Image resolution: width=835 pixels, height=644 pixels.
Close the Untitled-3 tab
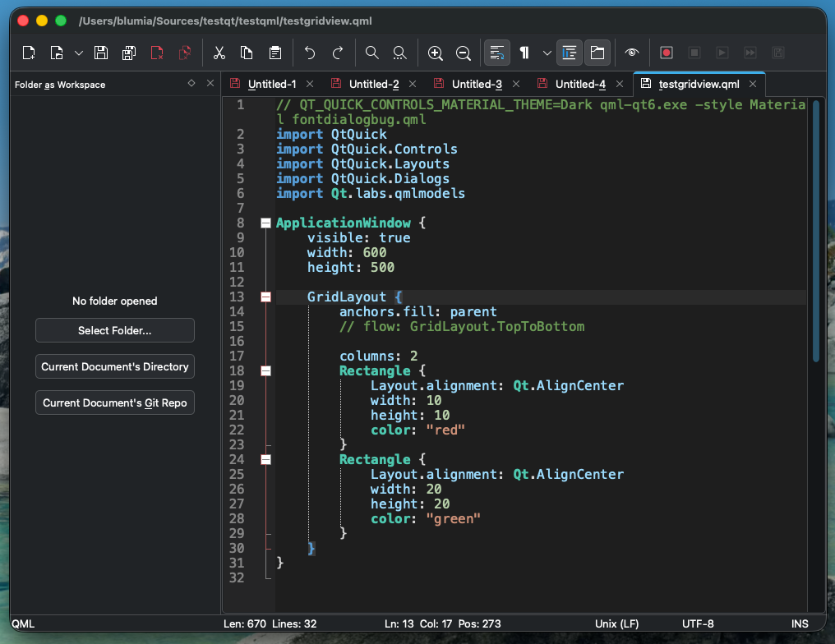(515, 84)
